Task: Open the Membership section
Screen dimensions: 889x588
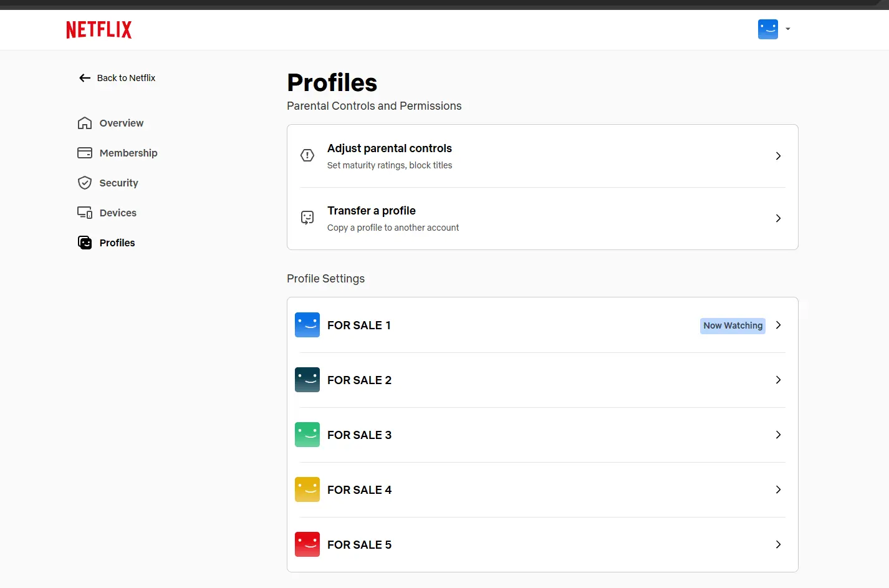Action: [x=128, y=153]
